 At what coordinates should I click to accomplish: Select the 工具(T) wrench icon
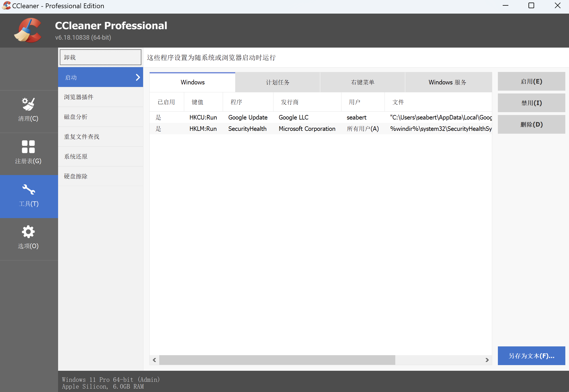pyautogui.click(x=28, y=189)
